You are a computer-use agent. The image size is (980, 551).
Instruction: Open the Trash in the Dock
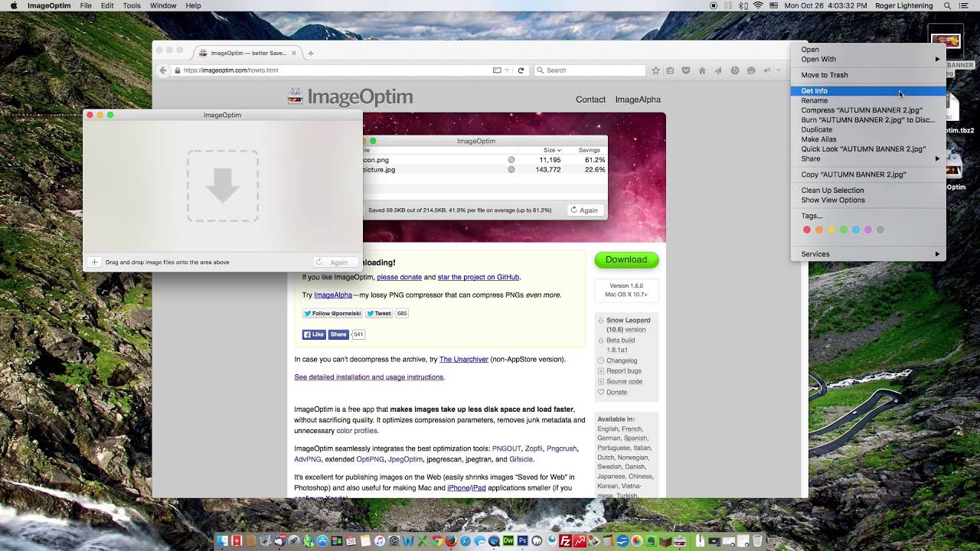click(757, 540)
